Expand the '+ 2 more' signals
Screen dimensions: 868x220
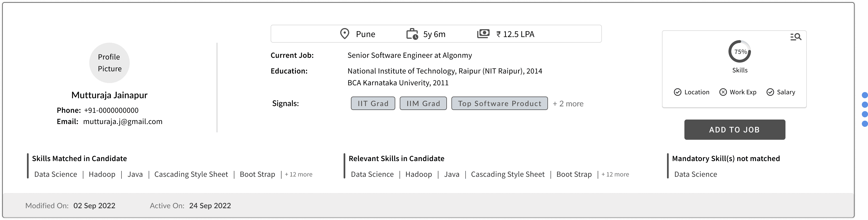click(568, 104)
